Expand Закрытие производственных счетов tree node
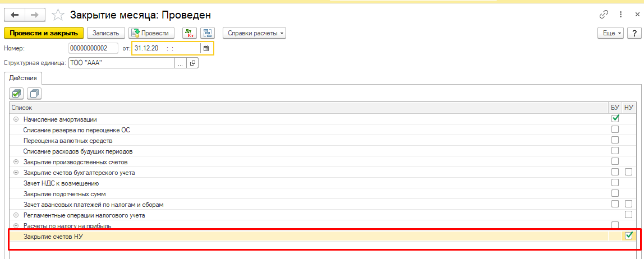This screenshot has height=259, width=644. tap(16, 162)
